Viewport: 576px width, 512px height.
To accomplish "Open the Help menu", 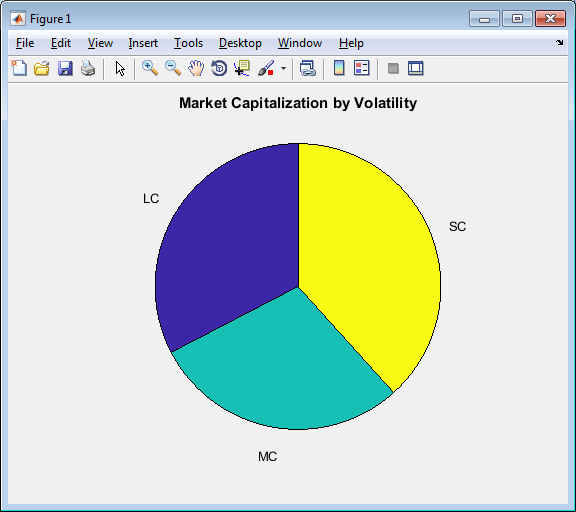I will [x=351, y=43].
